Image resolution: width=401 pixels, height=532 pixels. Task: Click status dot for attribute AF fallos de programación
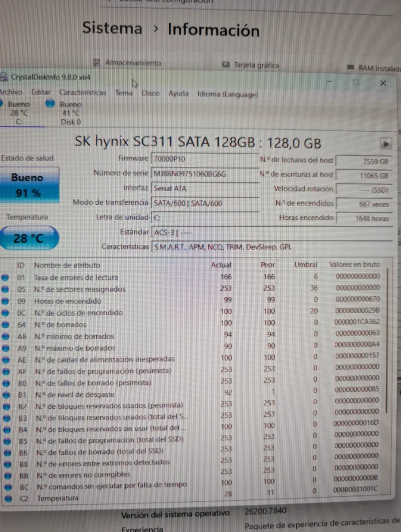[x=6, y=372]
